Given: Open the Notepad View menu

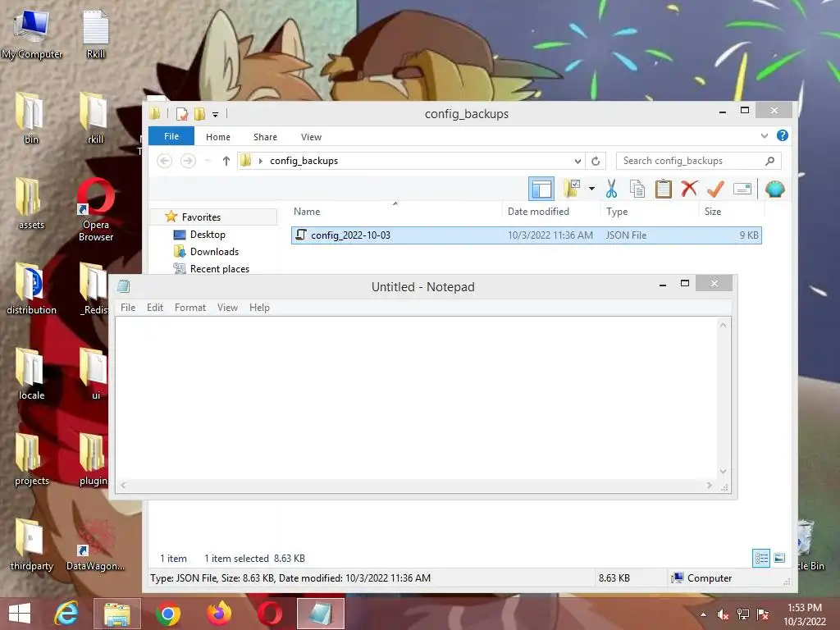Looking at the screenshot, I should (x=227, y=308).
